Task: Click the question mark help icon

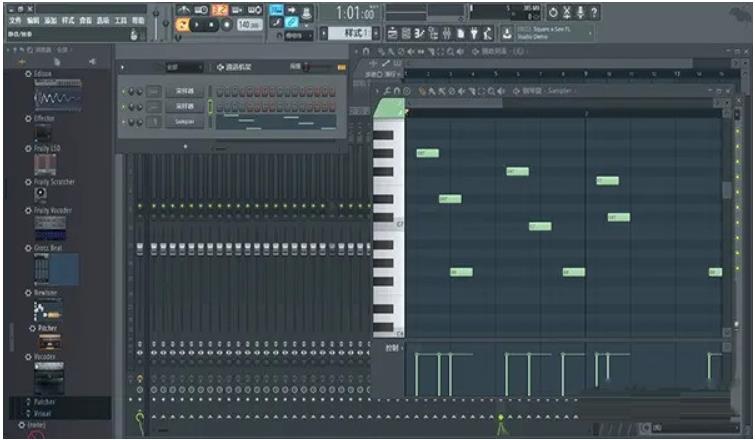Action: (x=594, y=12)
